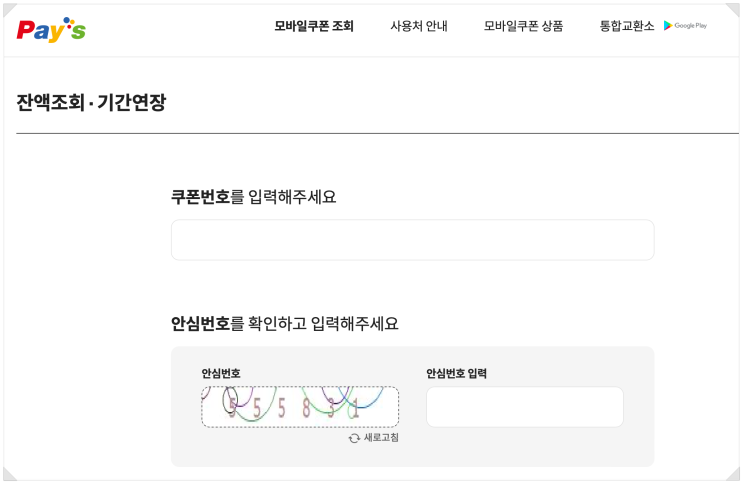This screenshot has height=484, width=743.
Task: Click the 쿠폰번호를 입력해주세요 label
Action: click(x=253, y=197)
